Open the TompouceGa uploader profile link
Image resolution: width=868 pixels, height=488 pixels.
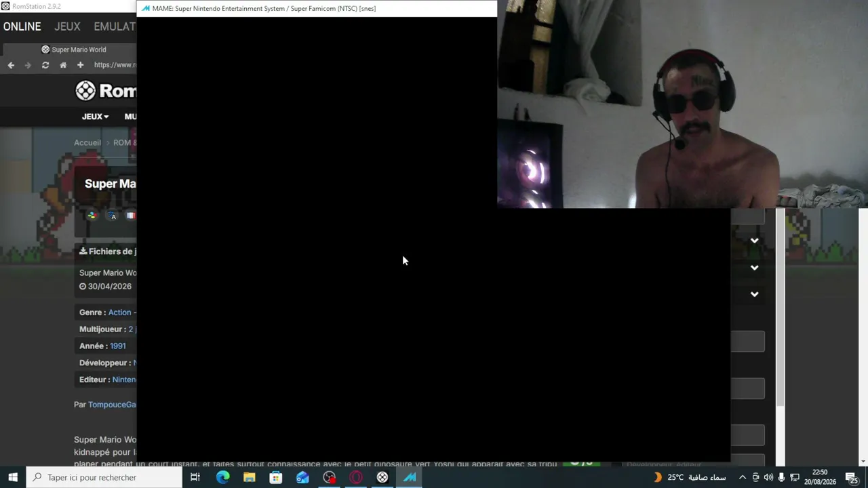(113, 405)
